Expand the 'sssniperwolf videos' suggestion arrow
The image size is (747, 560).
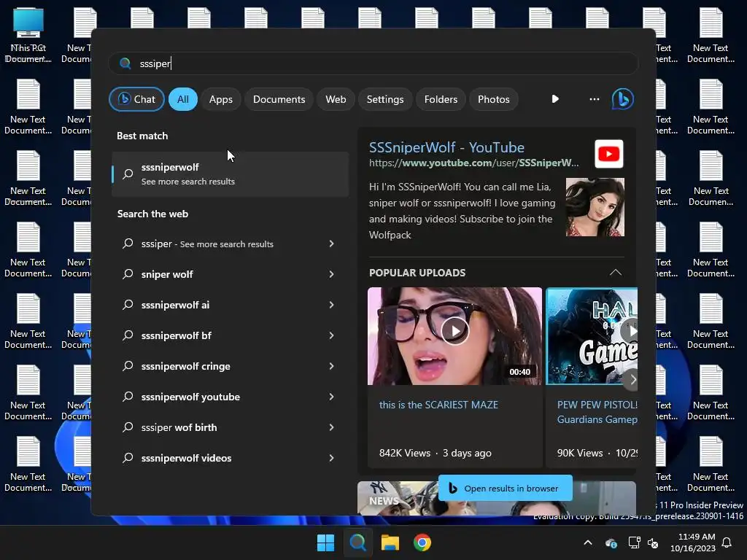click(332, 458)
